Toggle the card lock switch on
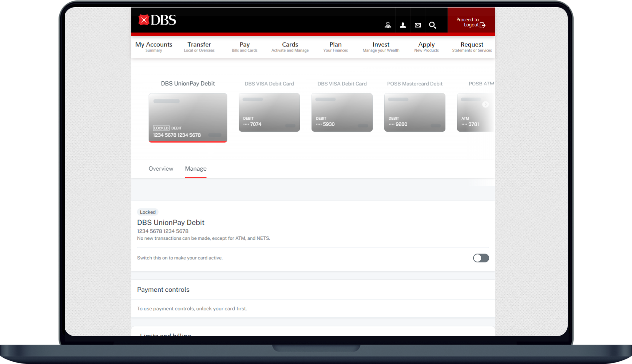 coord(481,258)
